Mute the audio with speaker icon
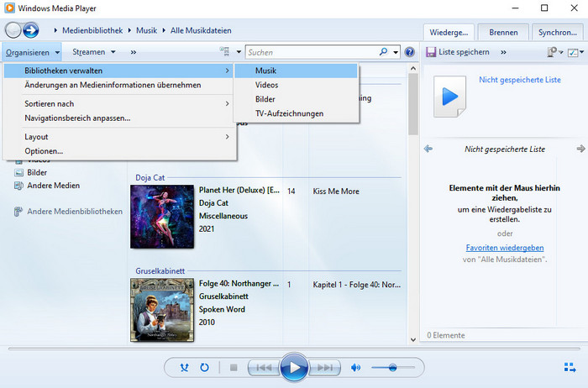Screen dimensions: 588x388 [x=355, y=367]
